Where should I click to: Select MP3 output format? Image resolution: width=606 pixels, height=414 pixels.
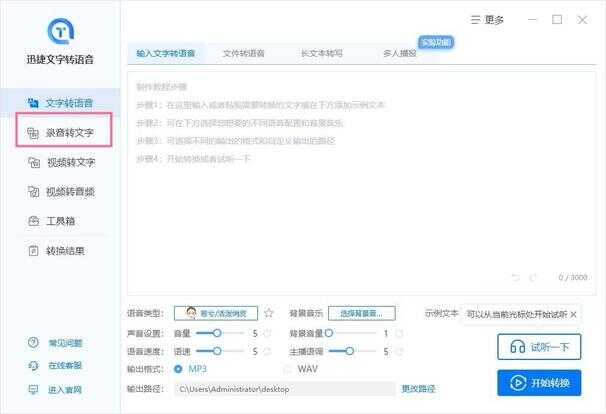click(x=190, y=369)
